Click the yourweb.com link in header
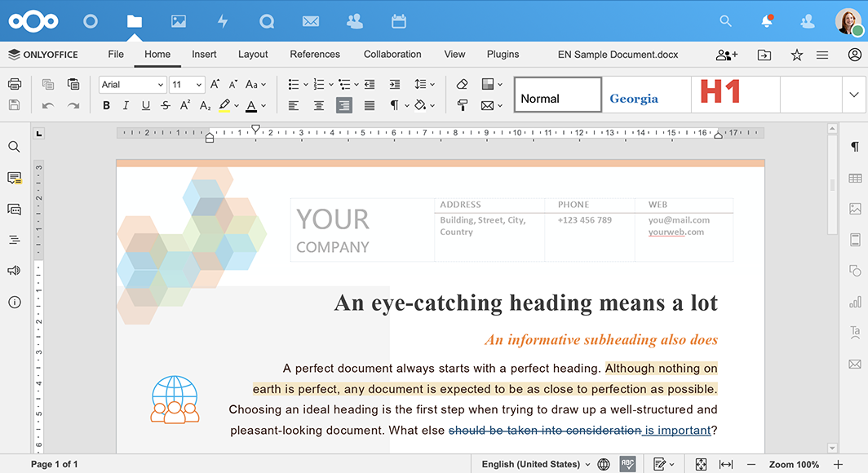This screenshot has height=473, width=868. [675, 232]
